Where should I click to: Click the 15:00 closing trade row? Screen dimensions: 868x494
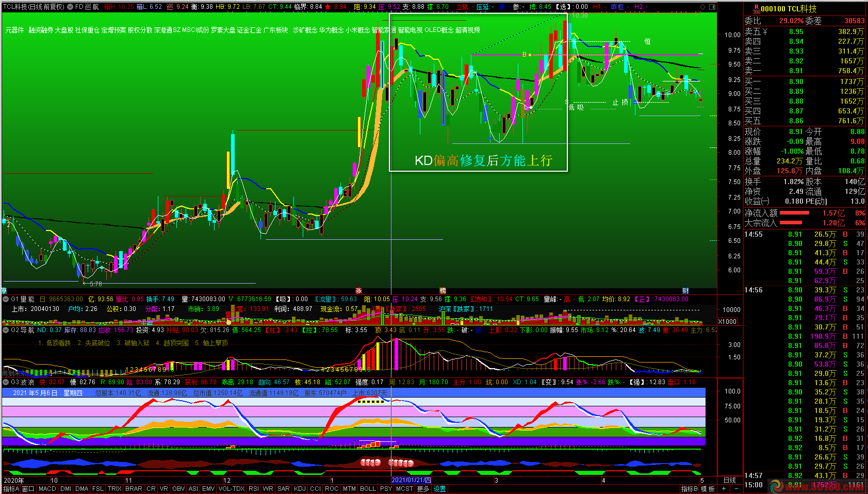click(x=805, y=485)
